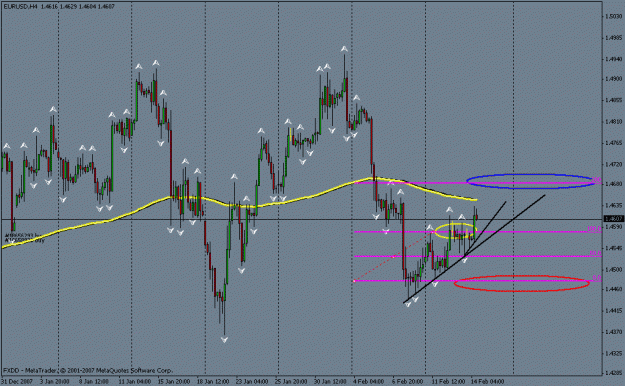Click the 30 Jan 12:00 time label
625x386 pixels.
click(x=330, y=382)
